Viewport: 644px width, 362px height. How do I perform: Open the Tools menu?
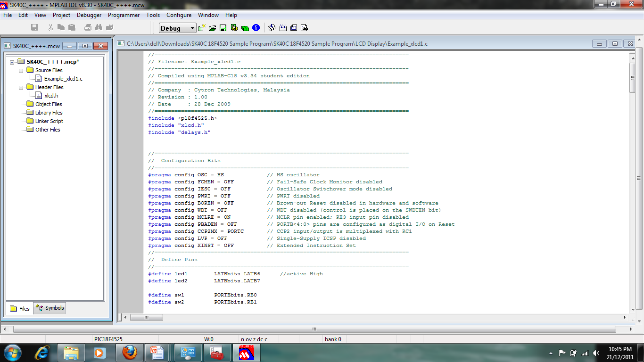coord(153,15)
